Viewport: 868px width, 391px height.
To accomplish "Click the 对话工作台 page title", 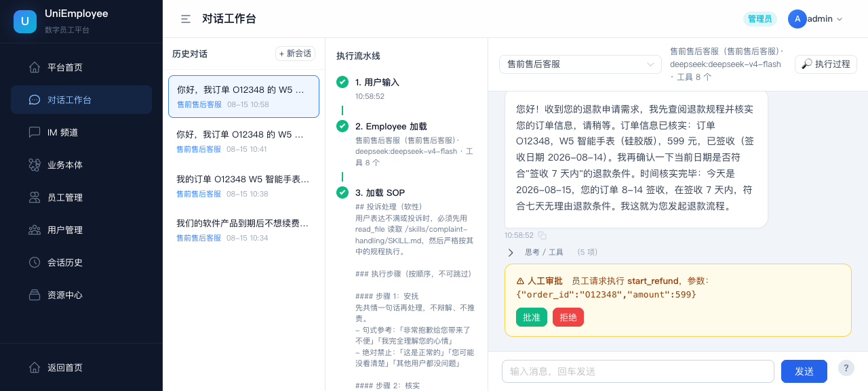I will [229, 19].
